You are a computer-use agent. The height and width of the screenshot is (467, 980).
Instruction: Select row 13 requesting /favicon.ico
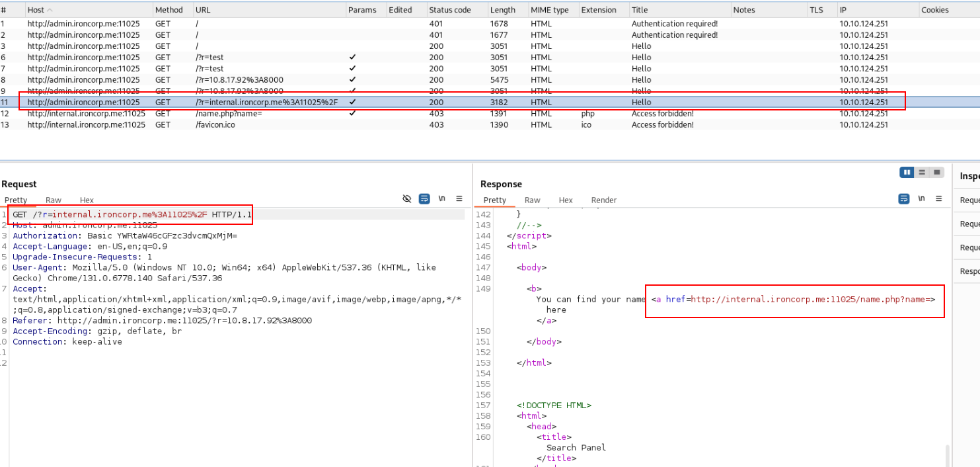pos(490,124)
